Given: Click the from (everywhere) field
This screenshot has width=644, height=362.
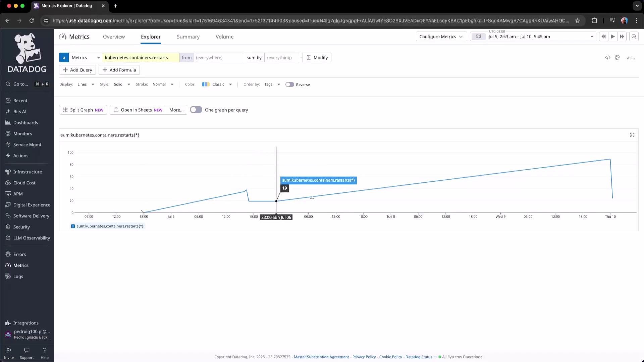Looking at the screenshot, I should pyautogui.click(x=219, y=58).
